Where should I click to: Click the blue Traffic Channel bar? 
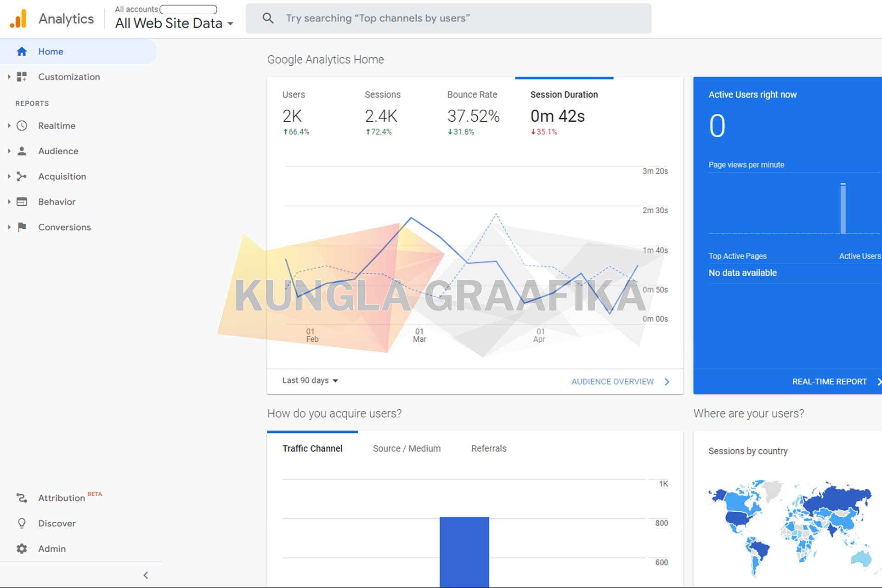pos(464,552)
